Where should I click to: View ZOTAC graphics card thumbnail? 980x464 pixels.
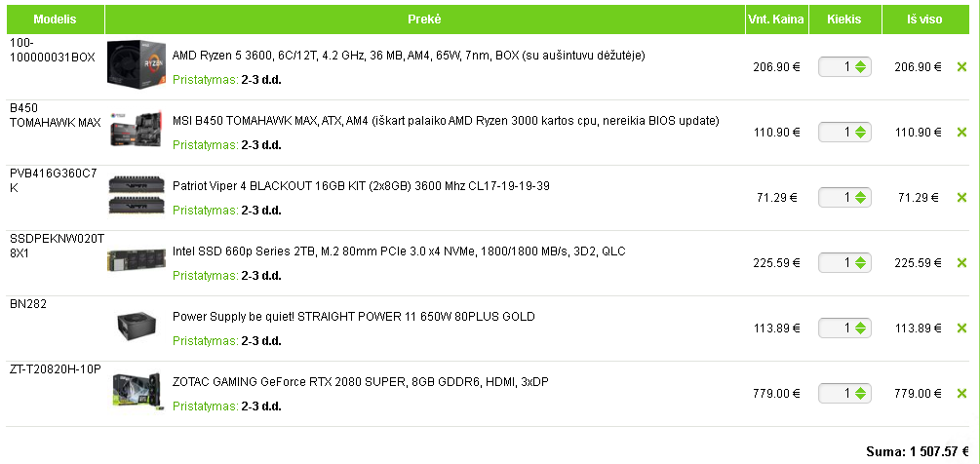pyautogui.click(x=135, y=391)
